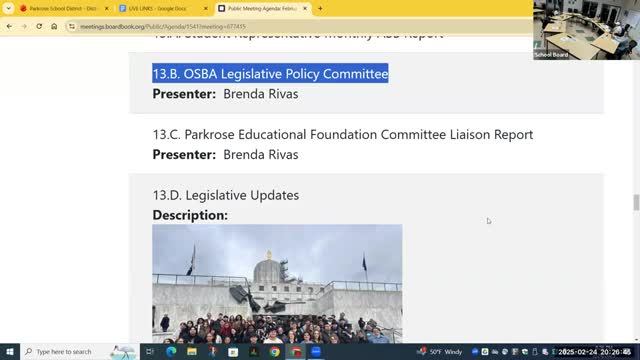The width and height of the screenshot is (640, 360).
Task: Click the Type here to search box
Action: tap(80, 351)
